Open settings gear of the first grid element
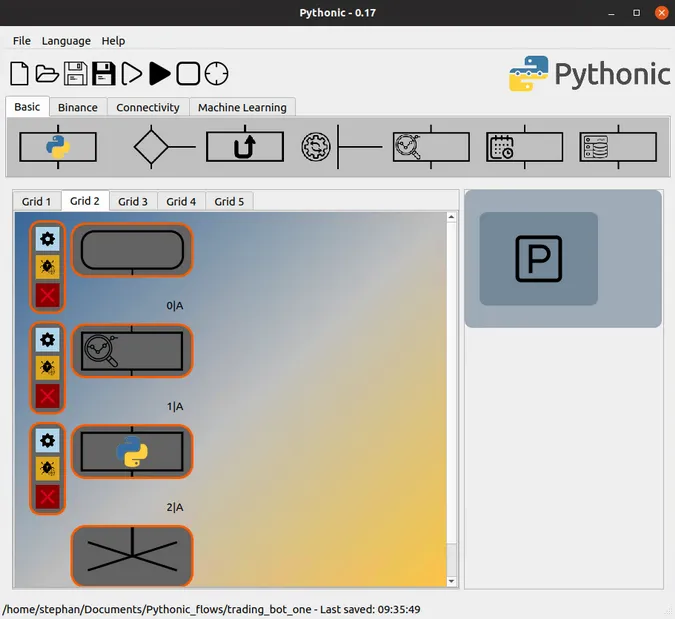Screen dimensions: 675x619 click(47, 238)
